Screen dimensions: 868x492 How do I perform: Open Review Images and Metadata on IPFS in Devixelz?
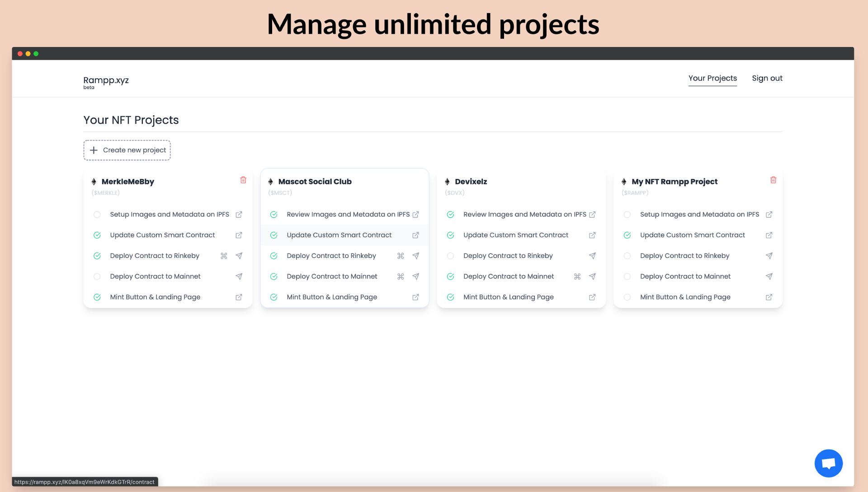click(524, 215)
